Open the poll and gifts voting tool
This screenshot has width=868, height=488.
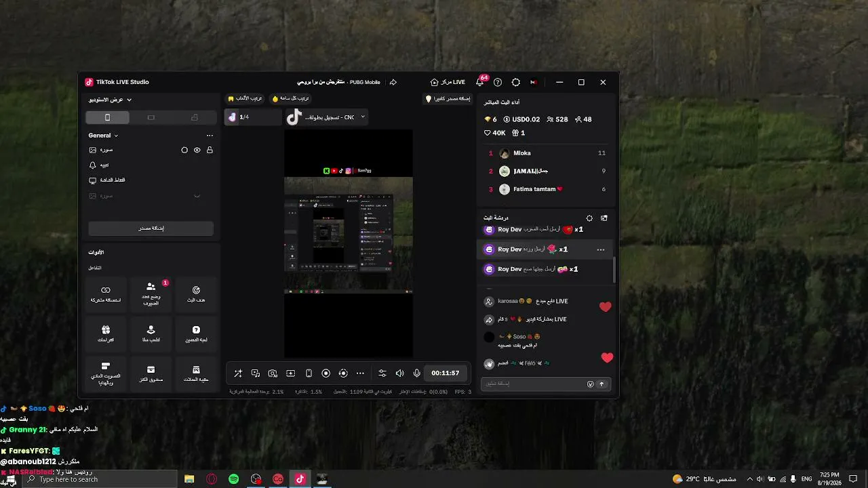(x=106, y=374)
